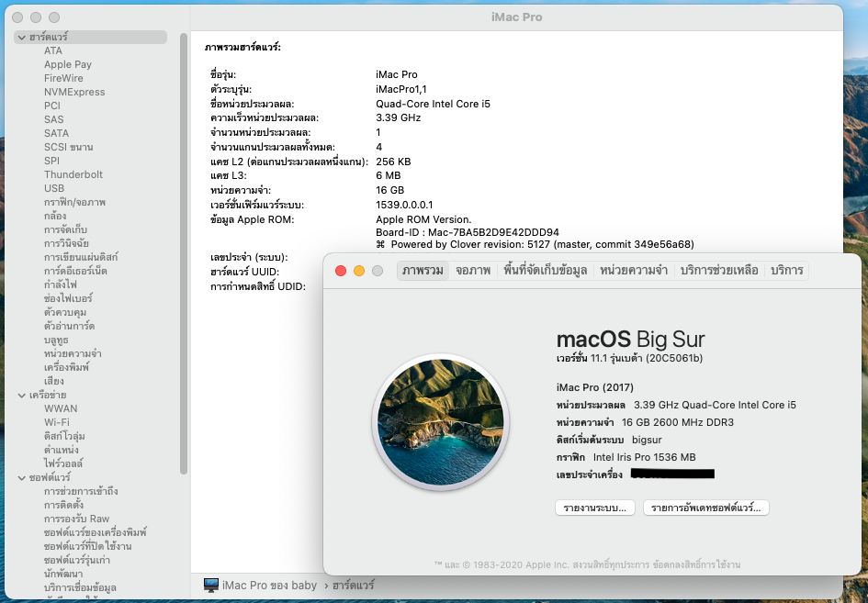Open the พื้นที่จัดเก็บข้อมูล tab

click(546, 271)
